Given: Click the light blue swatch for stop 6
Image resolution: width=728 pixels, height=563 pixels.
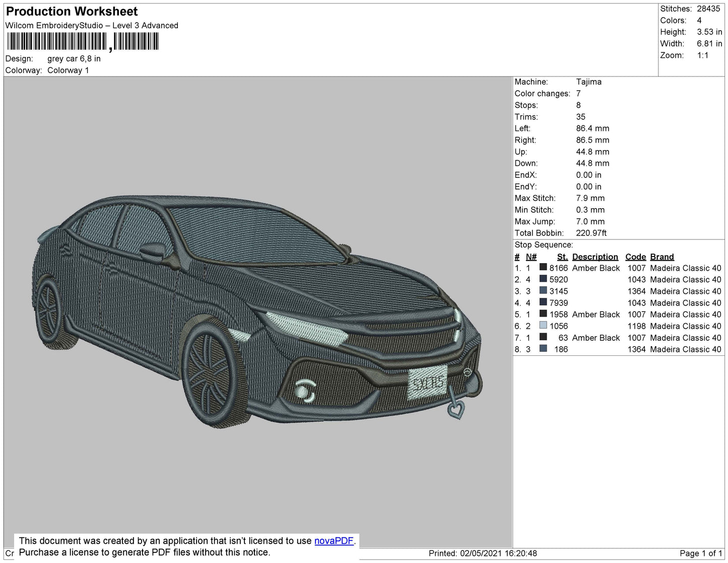Looking at the screenshot, I should coord(543,325).
